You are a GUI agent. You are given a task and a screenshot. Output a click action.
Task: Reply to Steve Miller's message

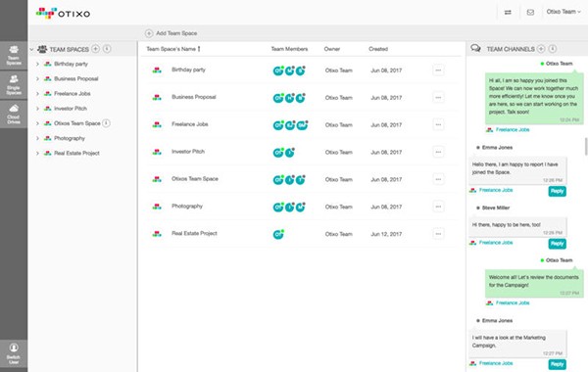[558, 244]
